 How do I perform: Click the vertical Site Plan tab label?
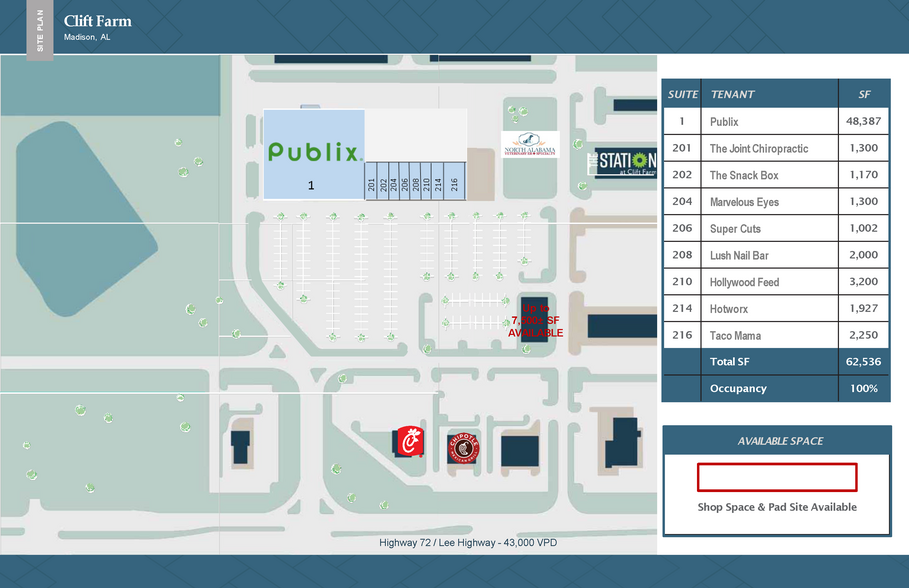coord(40,30)
